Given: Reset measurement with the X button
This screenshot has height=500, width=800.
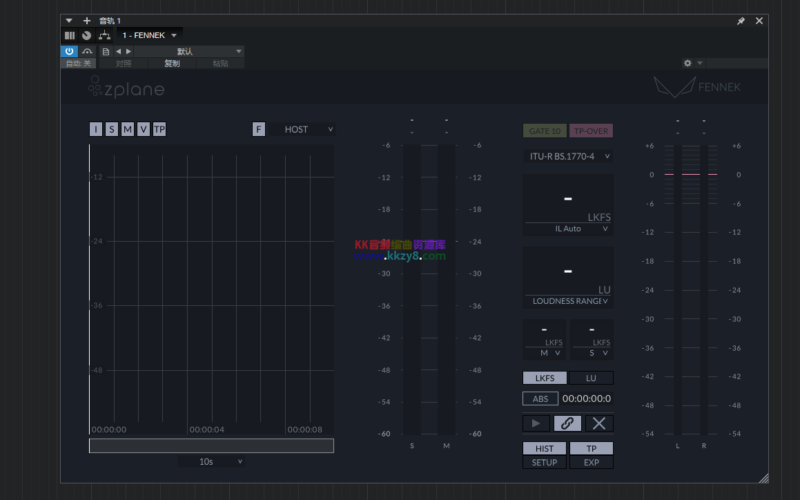Looking at the screenshot, I should (599, 423).
